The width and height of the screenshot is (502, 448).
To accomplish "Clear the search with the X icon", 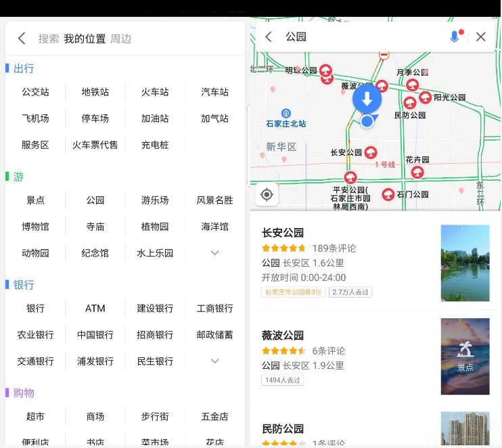I will (481, 37).
